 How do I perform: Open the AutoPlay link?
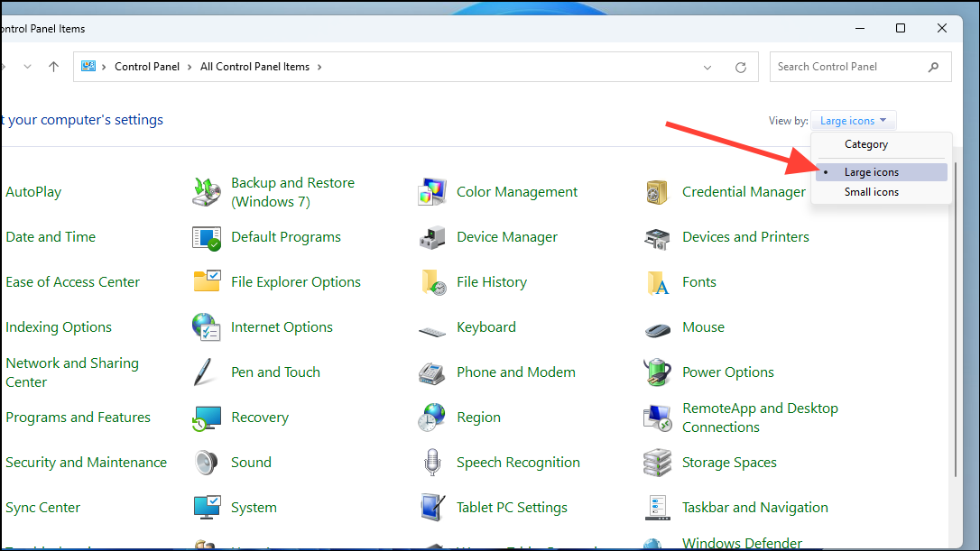(x=33, y=192)
